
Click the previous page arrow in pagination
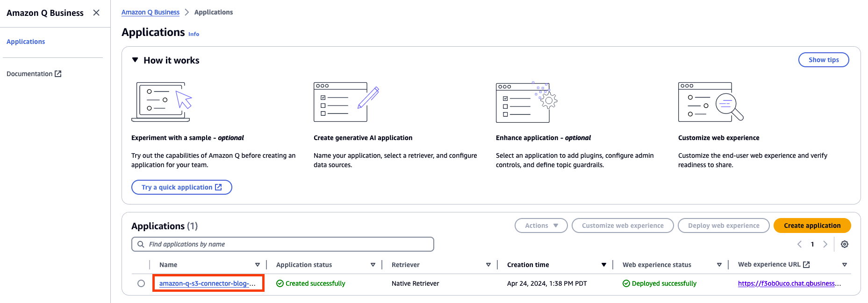[799, 244]
